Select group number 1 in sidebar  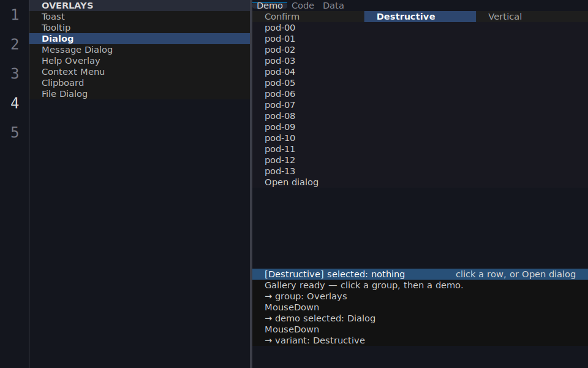click(15, 15)
